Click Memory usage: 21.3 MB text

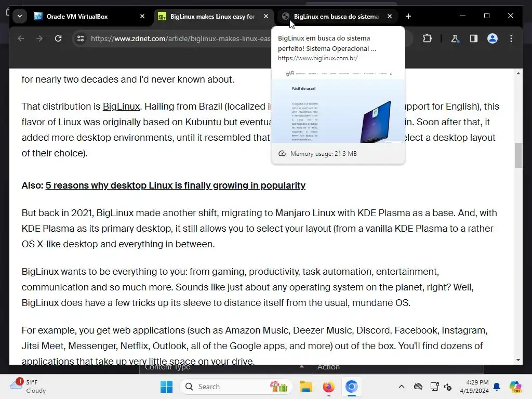click(x=323, y=154)
